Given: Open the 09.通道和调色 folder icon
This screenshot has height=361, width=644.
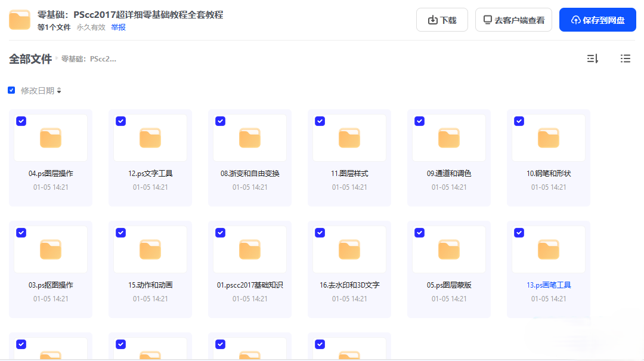Looking at the screenshot, I should coord(449,138).
